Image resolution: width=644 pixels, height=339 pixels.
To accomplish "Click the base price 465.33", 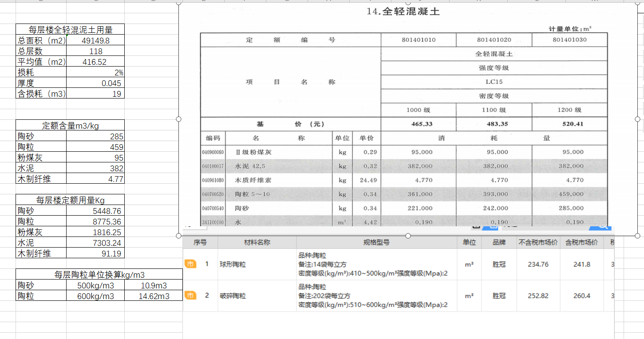I will [422, 124].
